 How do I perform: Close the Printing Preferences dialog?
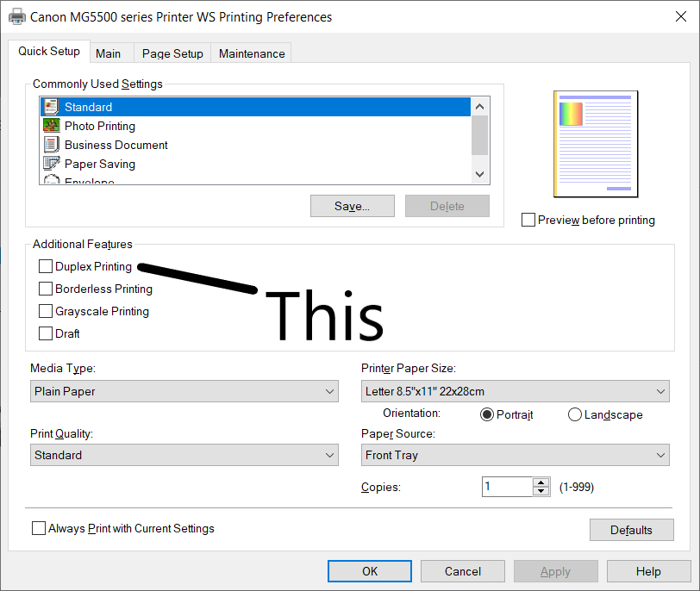click(x=681, y=17)
